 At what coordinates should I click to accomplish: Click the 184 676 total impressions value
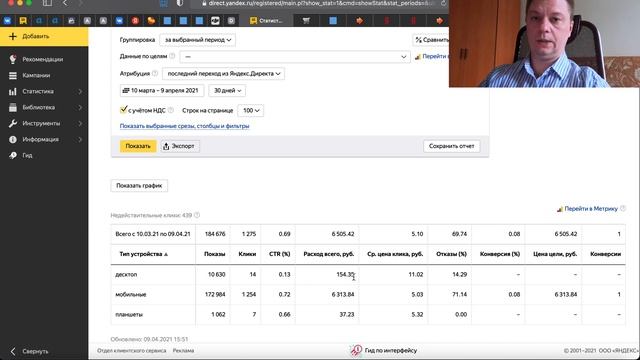tap(215, 234)
